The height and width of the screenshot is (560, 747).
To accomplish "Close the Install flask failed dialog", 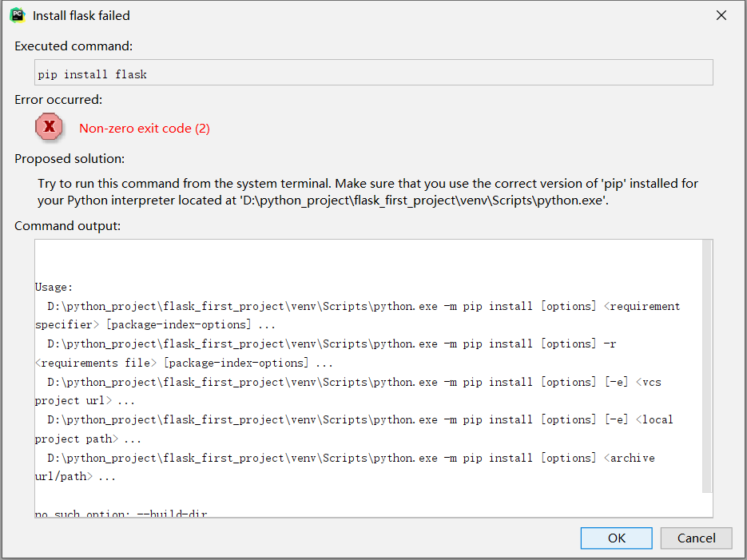I will (721, 15).
